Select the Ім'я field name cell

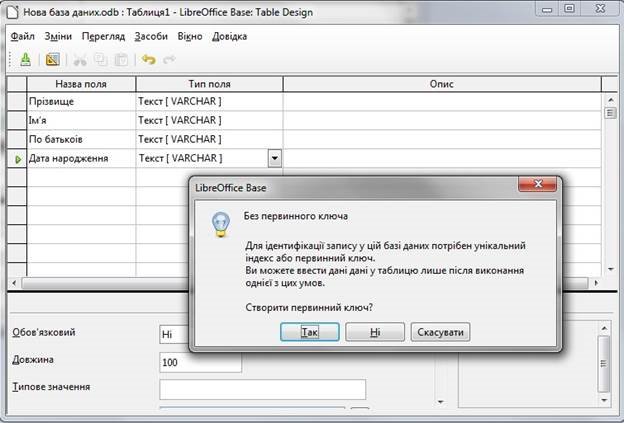pos(81,120)
